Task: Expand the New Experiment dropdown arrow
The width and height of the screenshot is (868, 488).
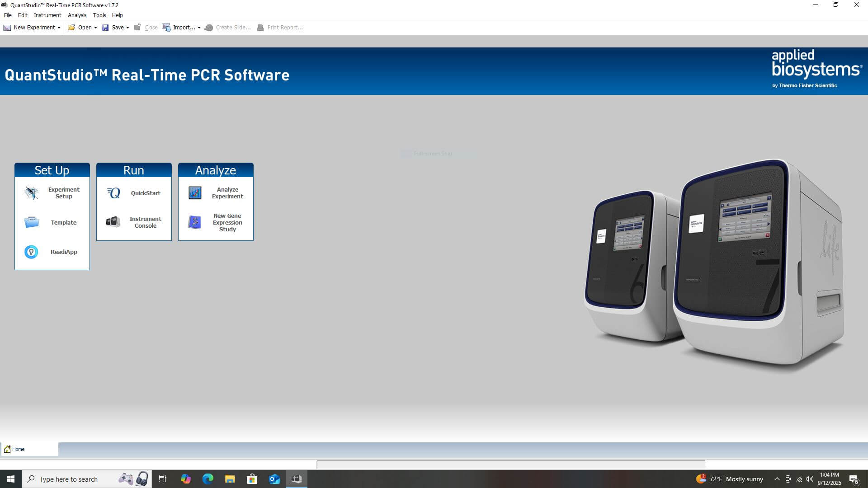Action: pos(59,28)
